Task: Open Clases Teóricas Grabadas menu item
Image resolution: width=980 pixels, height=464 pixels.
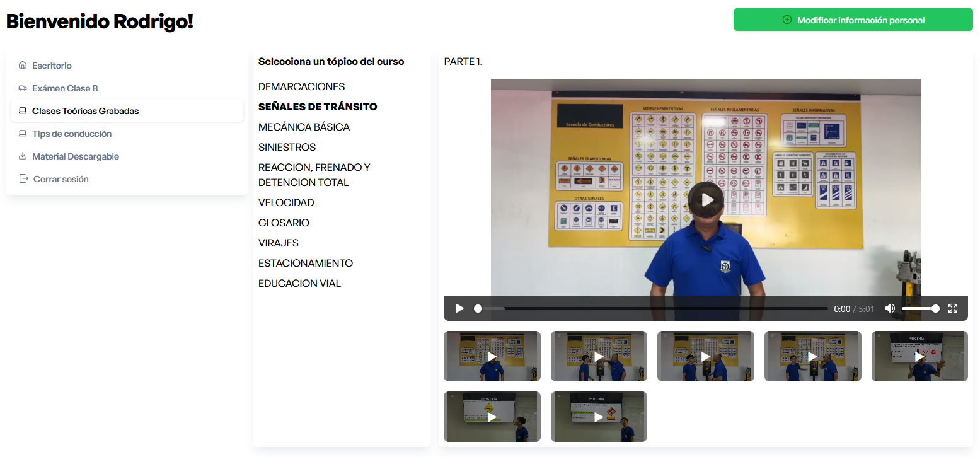Action: coord(85,111)
